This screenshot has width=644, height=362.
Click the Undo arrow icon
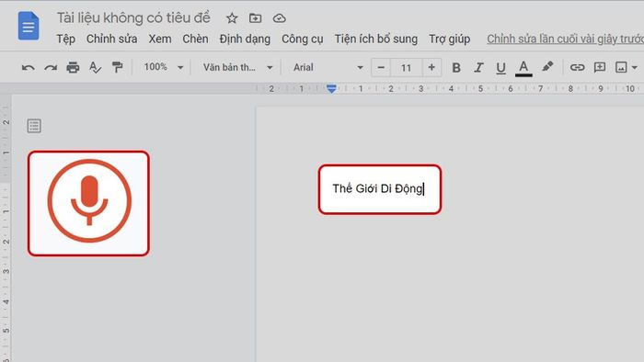[x=28, y=68]
